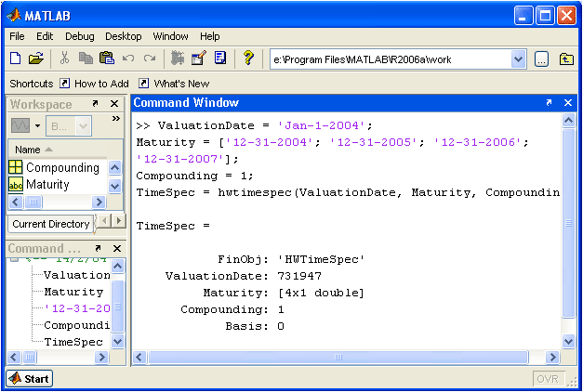583x392 pixels.
Task: Launch Simulink from the toolbar icon
Action: pyautogui.click(x=178, y=59)
